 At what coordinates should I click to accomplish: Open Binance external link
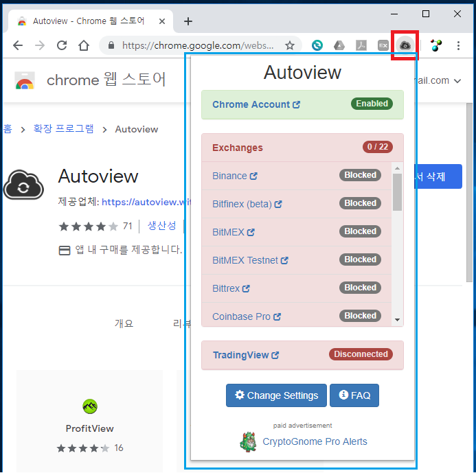tap(235, 176)
